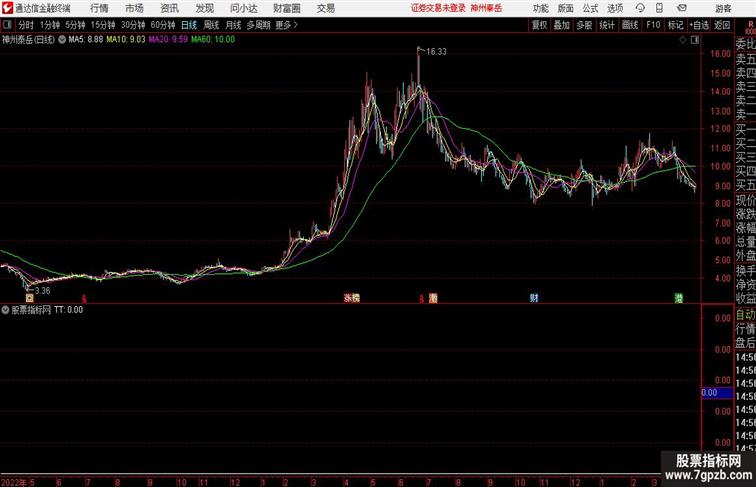The image size is (756, 487).
Task: Switch to 30分钟 period
Action: tap(133, 25)
